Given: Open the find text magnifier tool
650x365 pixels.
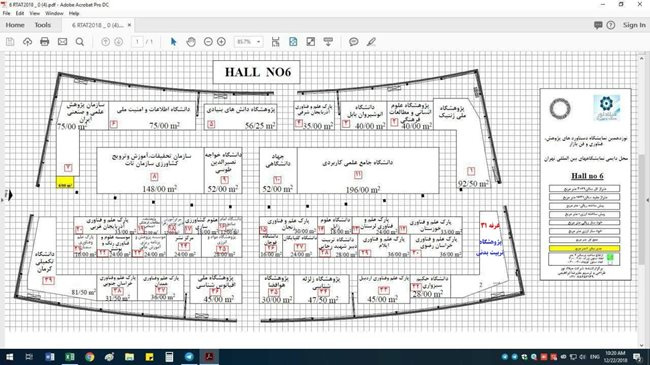Looking at the screenshot, I should (80, 41).
